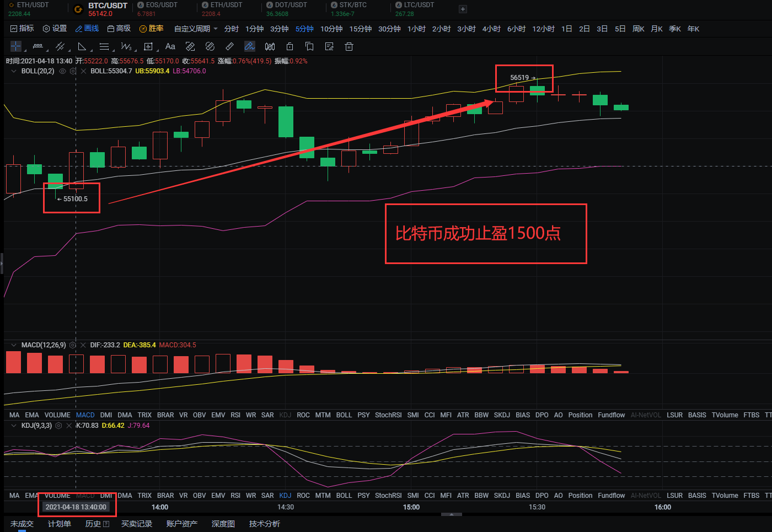Switch lower sub-chart to BOLL indicator
The width and height of the screenshot is (772, 532).
(344, 496)
